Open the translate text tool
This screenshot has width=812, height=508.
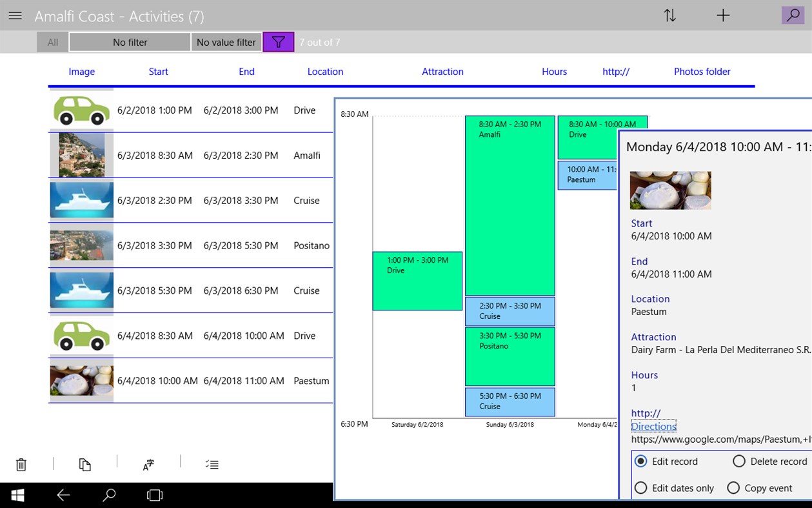tap(148, 464)
